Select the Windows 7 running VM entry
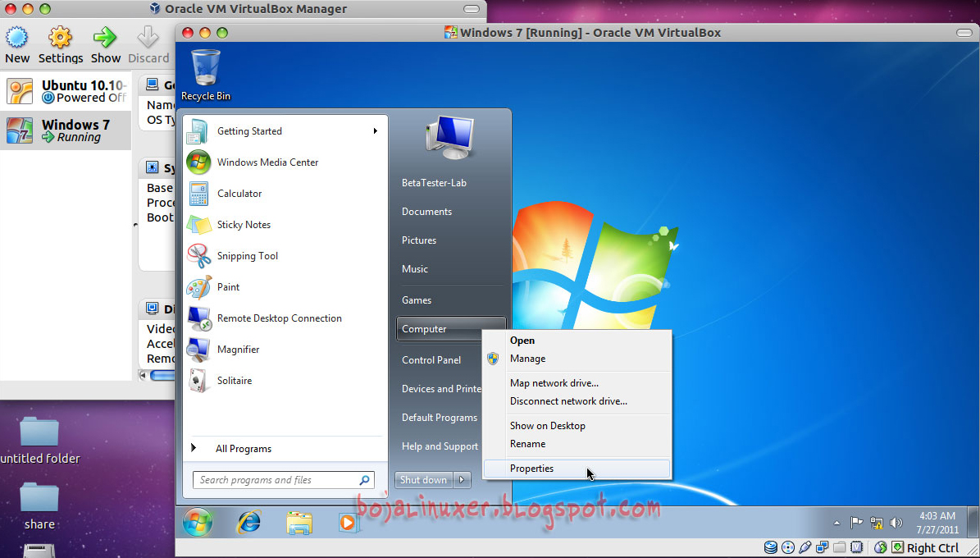Viewport: 980px width, 558px height. coord(66,130)
